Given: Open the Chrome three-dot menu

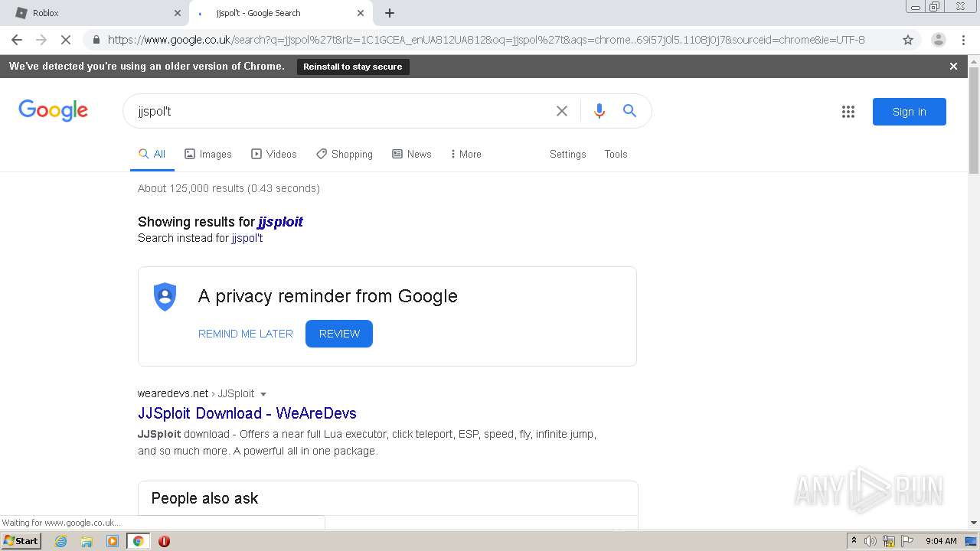Looking at the screenshot, I should 963,40.
